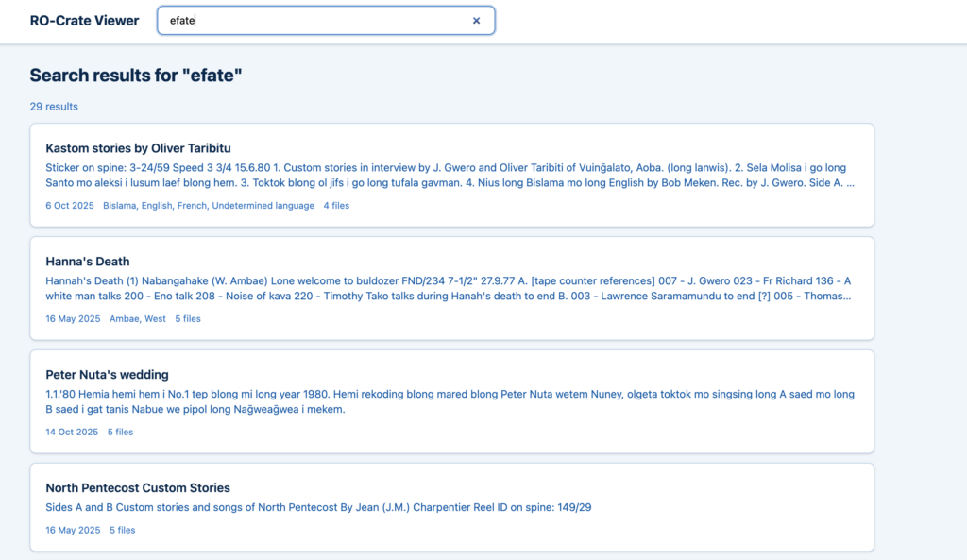Open the "Hanna's Death" result title
Screen dimensions: 967x560
pos(88,262)
